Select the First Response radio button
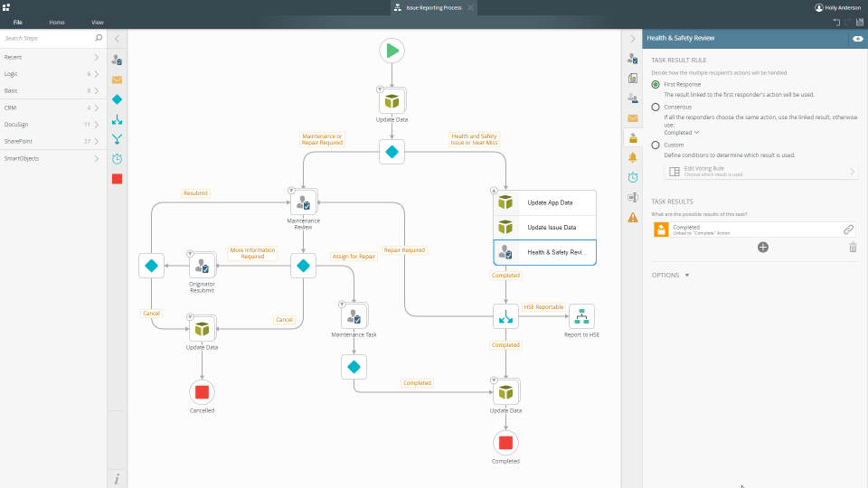This screenshot has width=868, height=488. point(656,85)
